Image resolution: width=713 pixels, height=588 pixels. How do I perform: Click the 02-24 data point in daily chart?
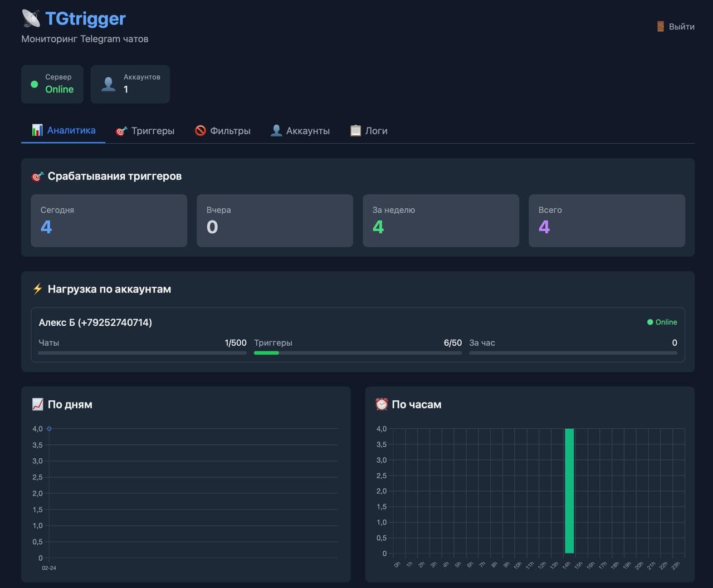(x=49, y=429)
